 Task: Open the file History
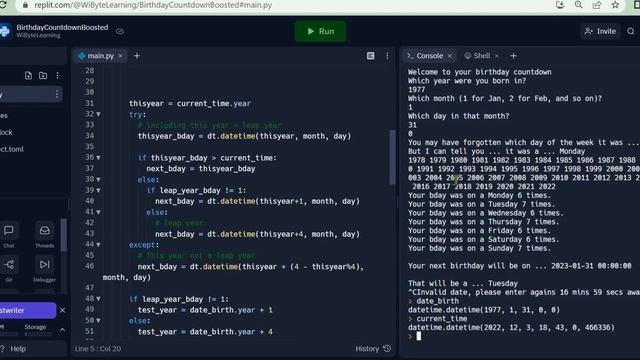(x=373, y=349)
